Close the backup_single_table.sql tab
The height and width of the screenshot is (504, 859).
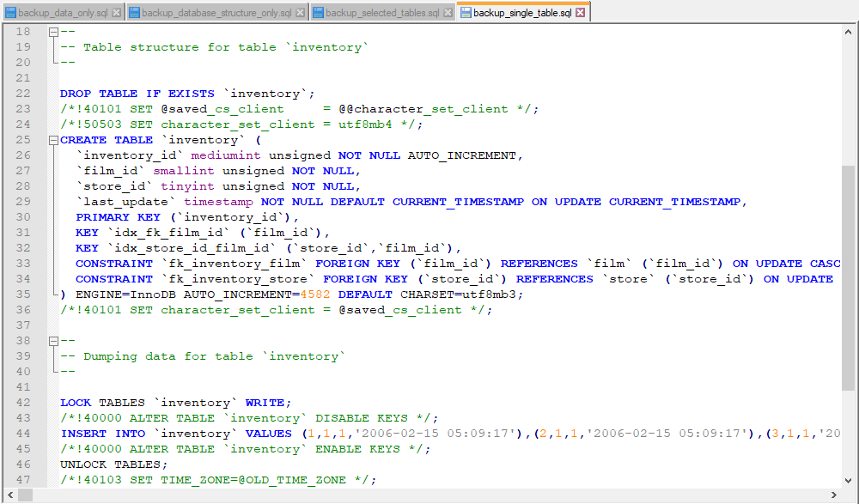pos(580,13)
